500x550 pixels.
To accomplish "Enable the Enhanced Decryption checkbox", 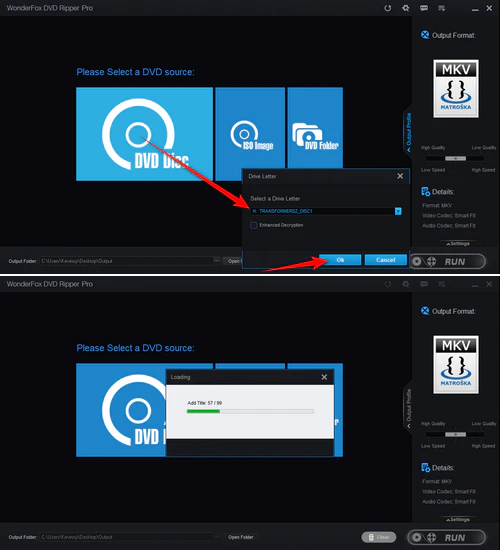I will tap(254, 225).
